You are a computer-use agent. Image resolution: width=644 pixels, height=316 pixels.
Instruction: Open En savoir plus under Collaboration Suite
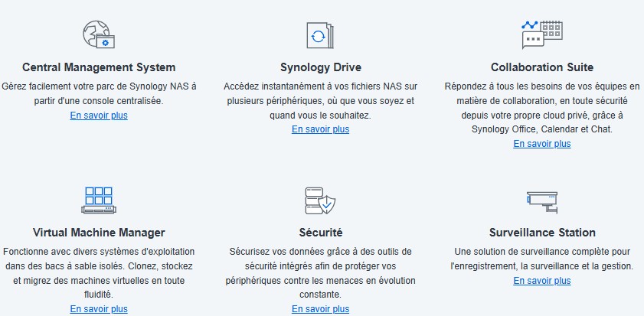click(542, 144)
